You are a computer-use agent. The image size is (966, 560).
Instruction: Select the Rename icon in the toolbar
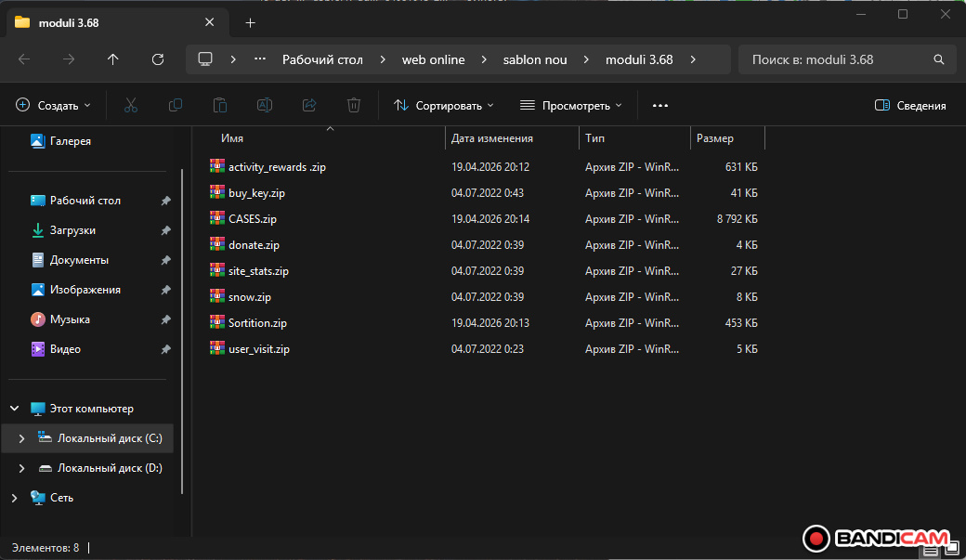[x=264, y=105]
